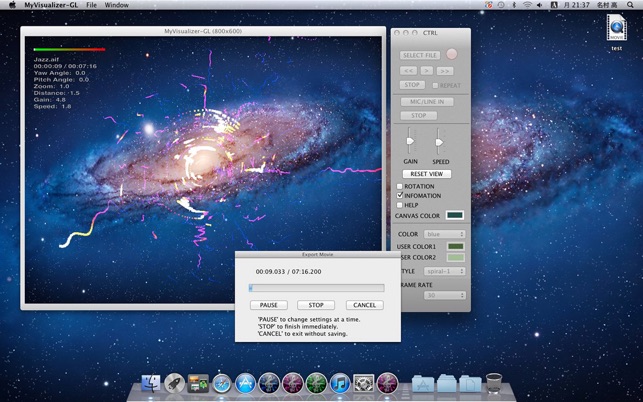This screenshot has width=643, height=402.
Task: Open System Preferences gear icon in dock
Action: [x=364, y=384]
